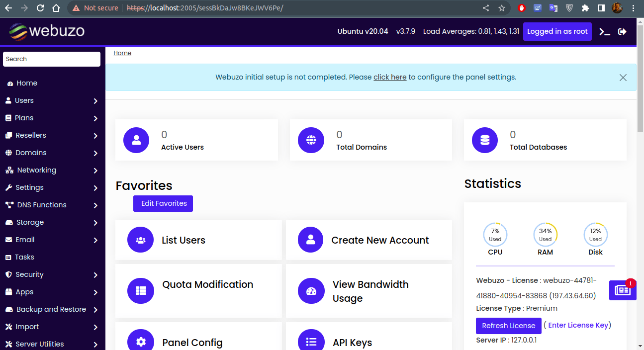The height and width of the screenshot is (350, 644).
Task: Open the Server Utilities sidebar menu
Action: click(x=52, y=344)
